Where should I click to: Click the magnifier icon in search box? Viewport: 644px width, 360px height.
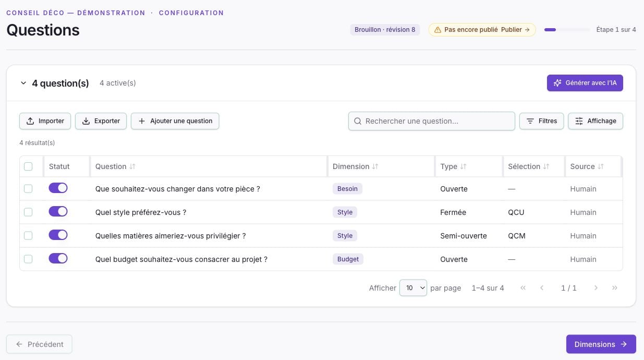358,121
